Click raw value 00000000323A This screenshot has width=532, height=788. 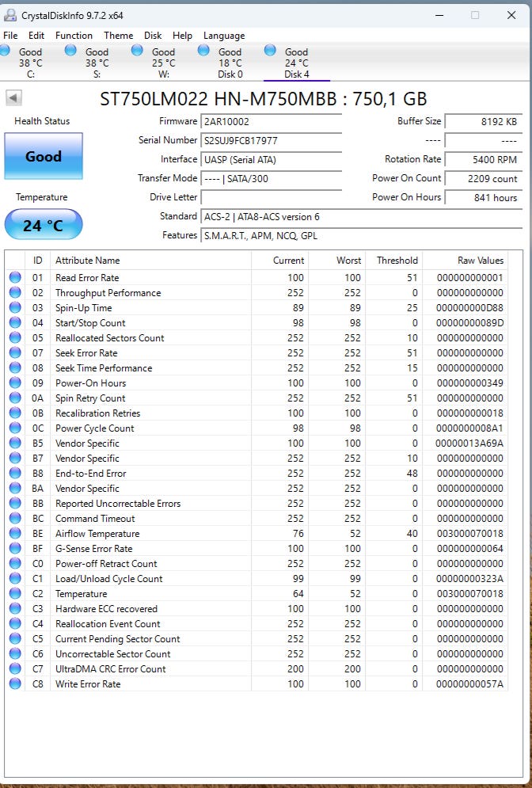(469, 578)
